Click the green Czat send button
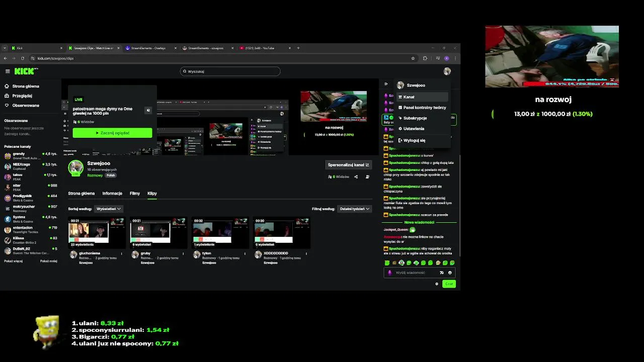Viewport: 644px width, 362px height. [x=449, y=284]
